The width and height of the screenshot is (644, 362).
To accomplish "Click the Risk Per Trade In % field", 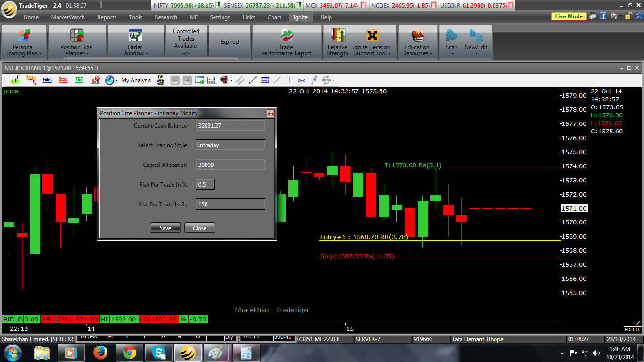I will 205,184.
